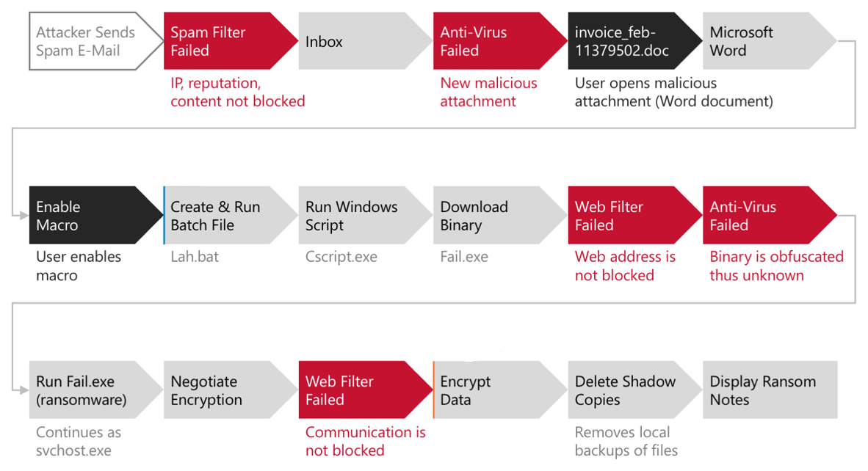Open the invoice_feb-11379502.doc step
This screenshot has height=471, width=868.
click(626, 41)
